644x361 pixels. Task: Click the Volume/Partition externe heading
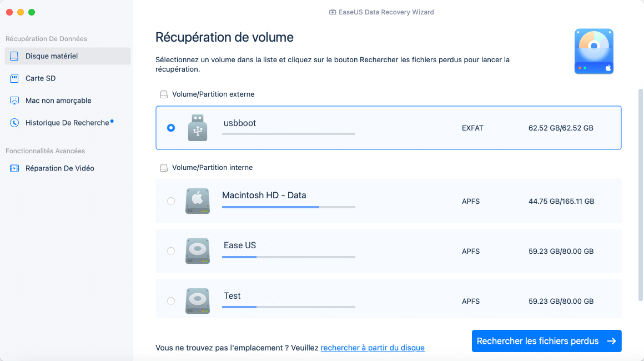[x=213, y=94]
